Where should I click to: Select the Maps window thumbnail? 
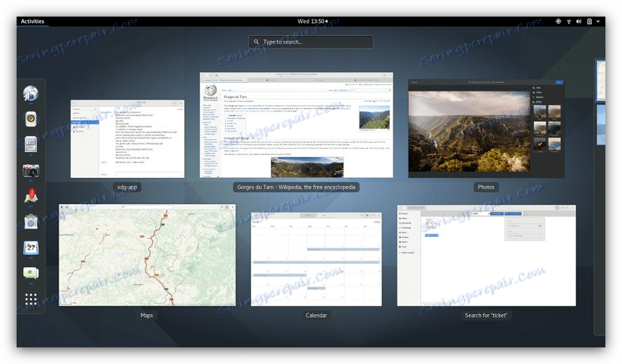point(147,255)
